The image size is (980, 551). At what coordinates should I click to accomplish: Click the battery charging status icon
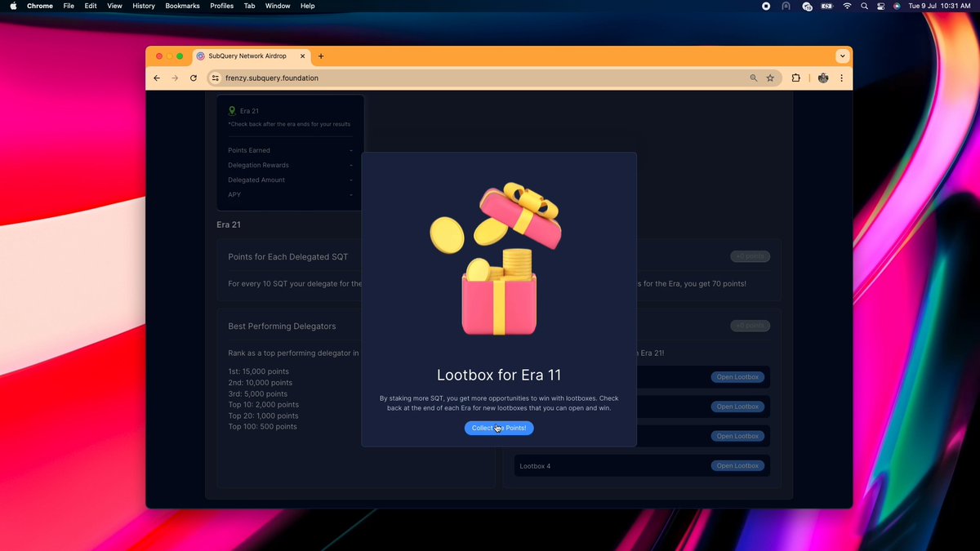tap(826, 6)
